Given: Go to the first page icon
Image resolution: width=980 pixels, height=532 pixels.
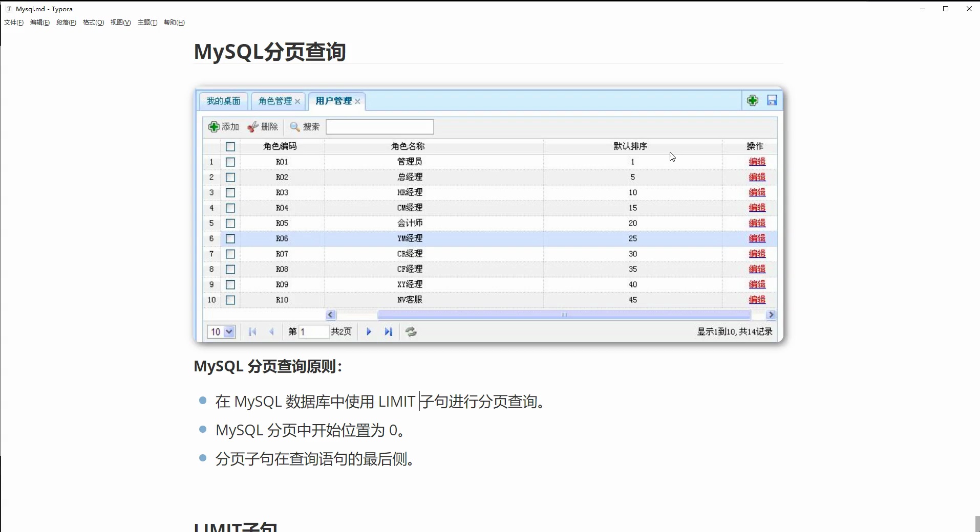Looking at the screenshot, I should click(x=252, y=332).
